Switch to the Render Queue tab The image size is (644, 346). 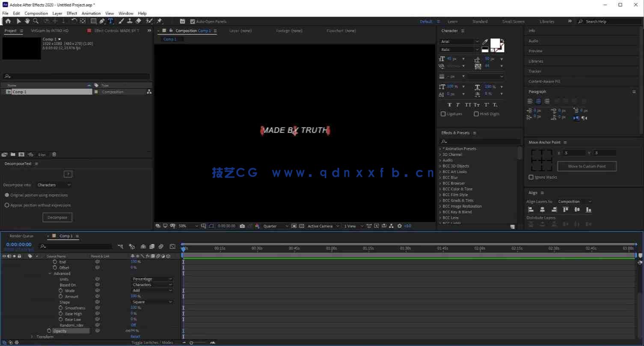21,236
